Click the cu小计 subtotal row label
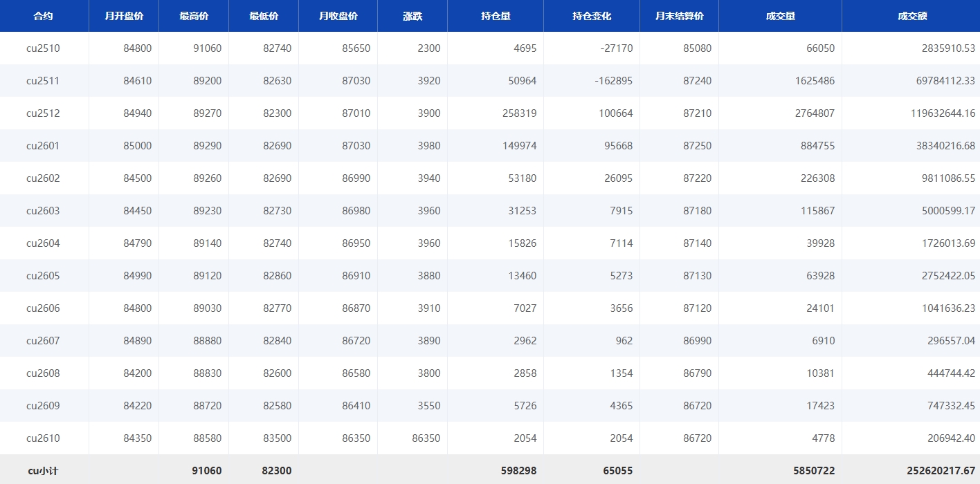The height and width of the screenshot is (484, 980). click(43, 471)
